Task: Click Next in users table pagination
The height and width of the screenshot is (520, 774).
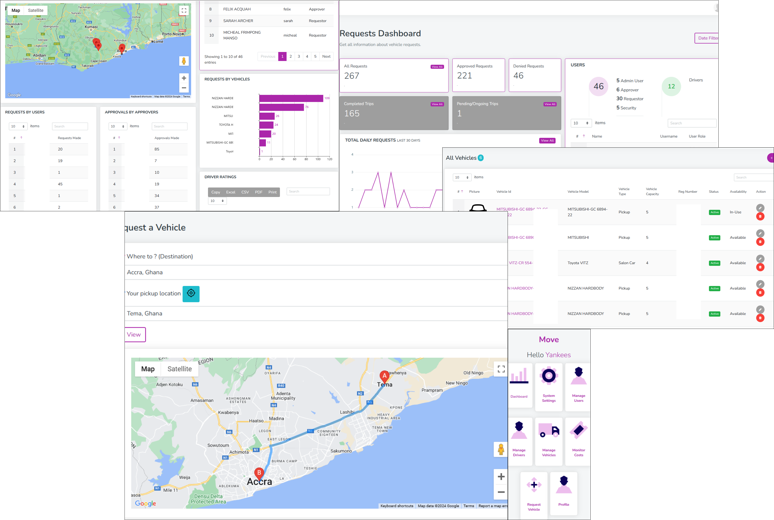Action: coord(326,57)
